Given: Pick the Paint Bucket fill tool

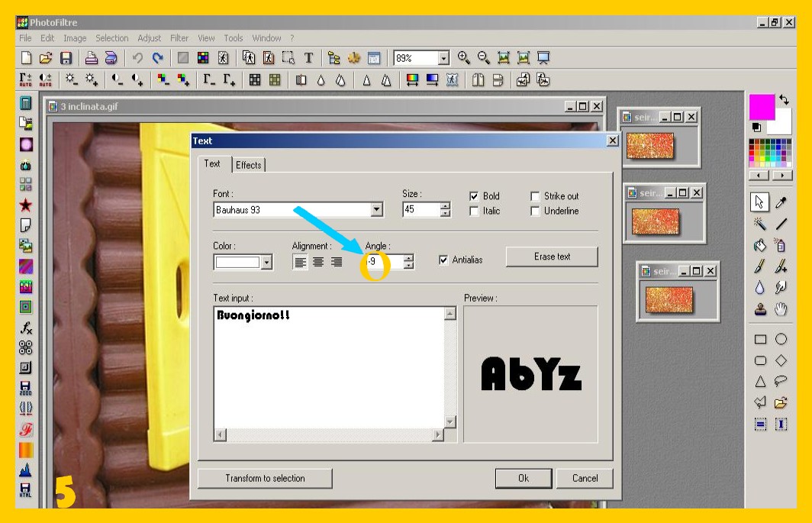Looking at the screenshot, I should pos(759,246).
